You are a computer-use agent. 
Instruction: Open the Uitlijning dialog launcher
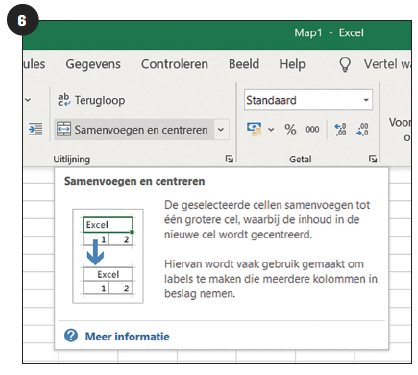coord(229,159)
